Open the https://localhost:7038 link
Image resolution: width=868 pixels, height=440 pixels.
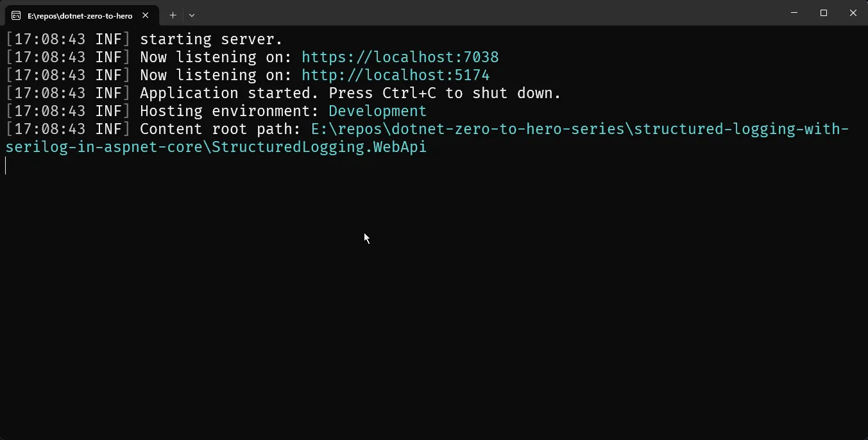400,57
